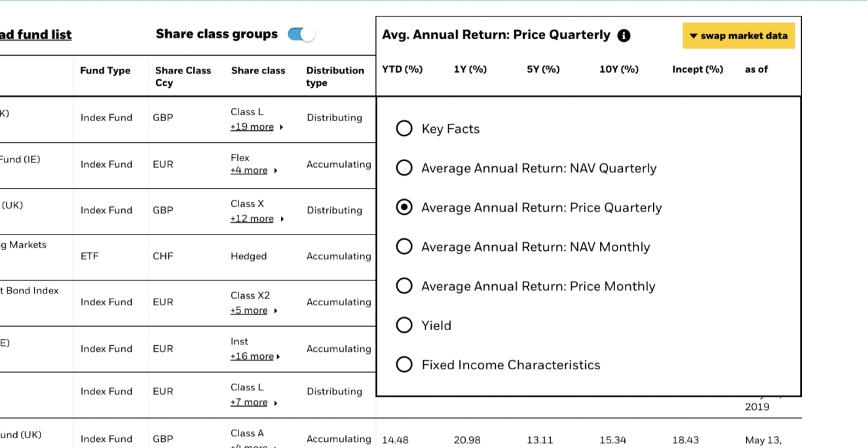Select Average Annual Return: Price Monthly
The height and width of the screenshot is (448, 868).
click(x=404, y=286)
